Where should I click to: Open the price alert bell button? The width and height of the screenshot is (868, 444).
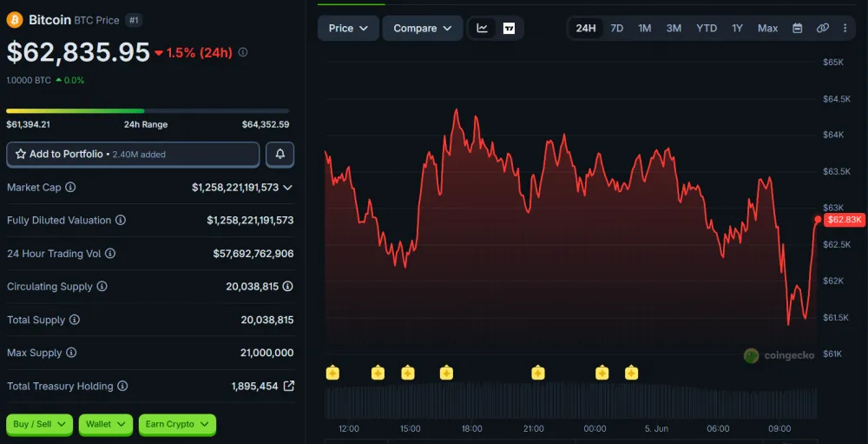pos(280,154)
